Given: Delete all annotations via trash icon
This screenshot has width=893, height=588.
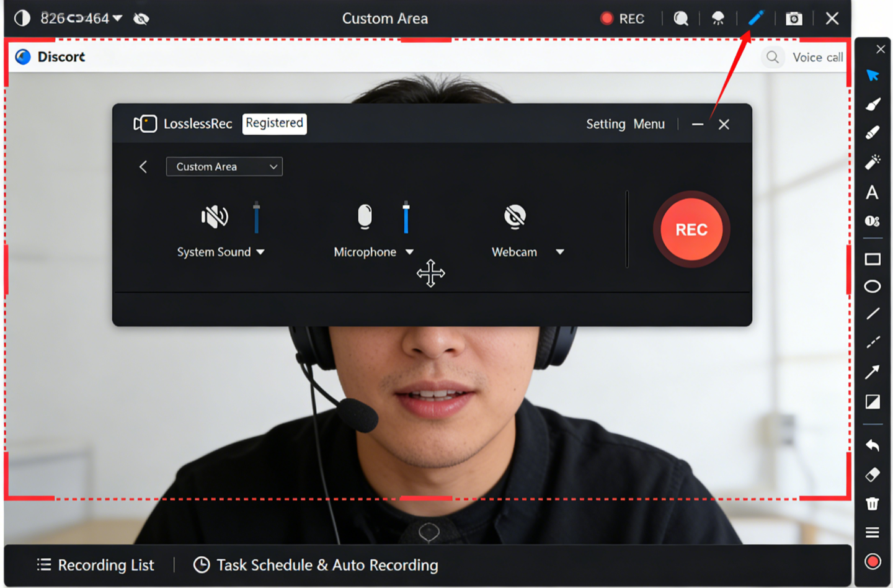Looking at the screenshot, I should pos(872,503).
